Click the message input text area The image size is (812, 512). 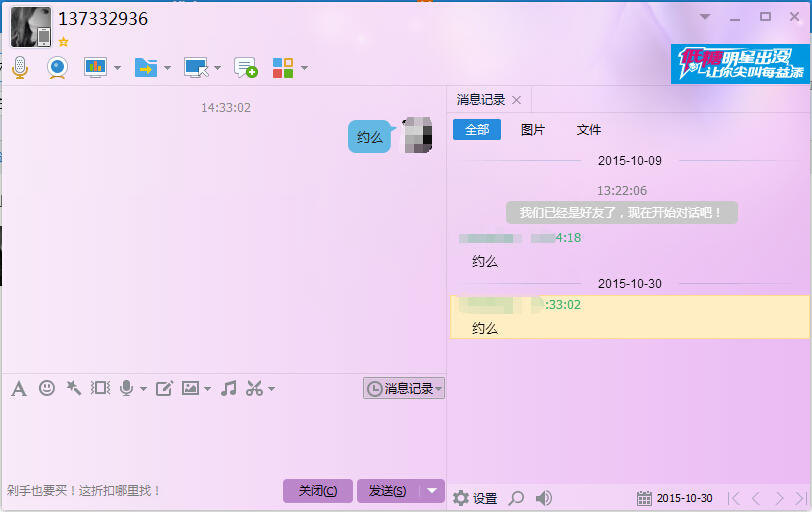point(224,437)
